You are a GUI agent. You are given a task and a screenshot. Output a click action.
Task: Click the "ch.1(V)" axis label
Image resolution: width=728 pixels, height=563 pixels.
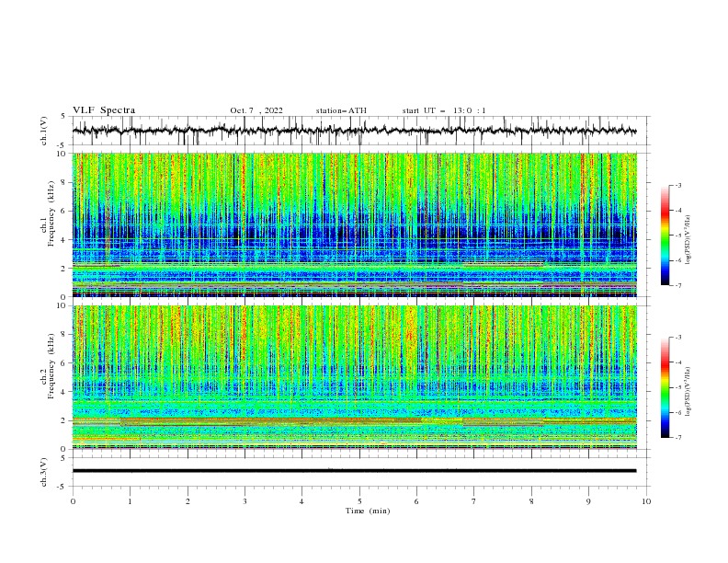click(44, 131)
